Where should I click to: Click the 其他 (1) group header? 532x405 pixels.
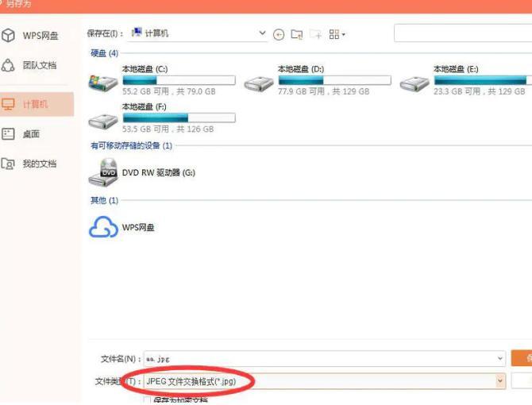tap(104, 200)
